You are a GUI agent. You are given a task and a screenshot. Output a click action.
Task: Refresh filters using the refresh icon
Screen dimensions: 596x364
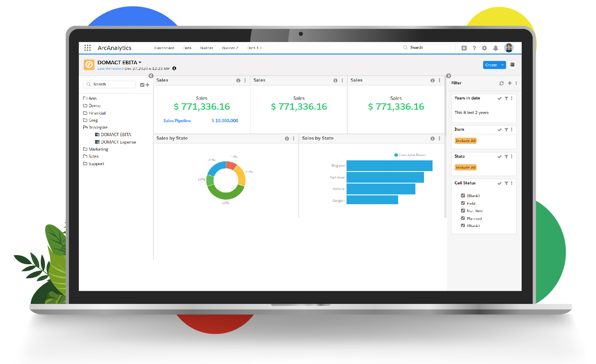click(x=501, y=83)
